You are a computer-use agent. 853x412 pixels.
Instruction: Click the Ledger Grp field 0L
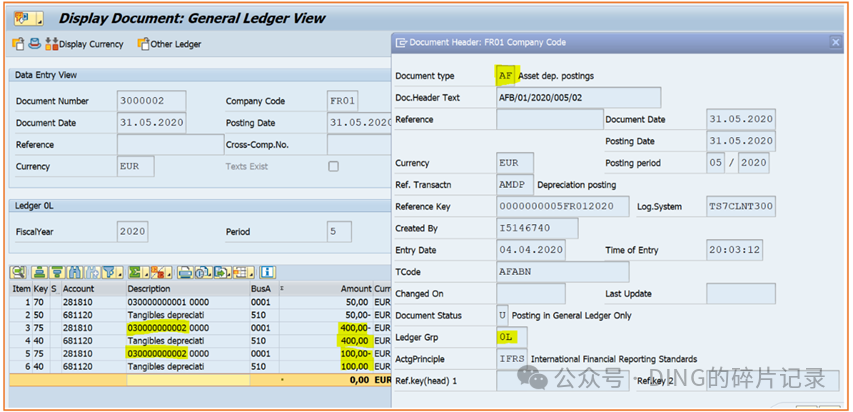(511, 337)
